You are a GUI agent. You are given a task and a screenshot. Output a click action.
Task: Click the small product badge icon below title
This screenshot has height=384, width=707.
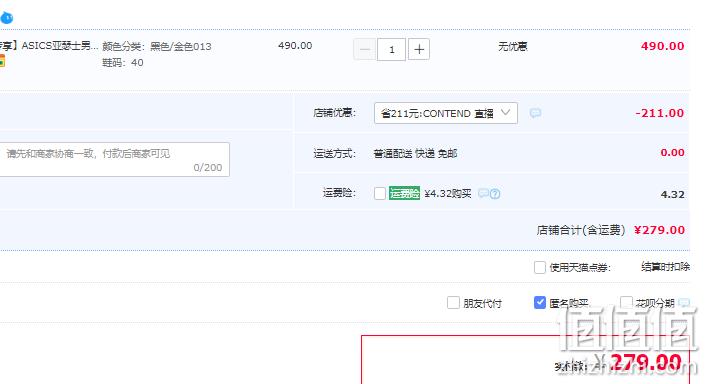(x=2, y=61)
